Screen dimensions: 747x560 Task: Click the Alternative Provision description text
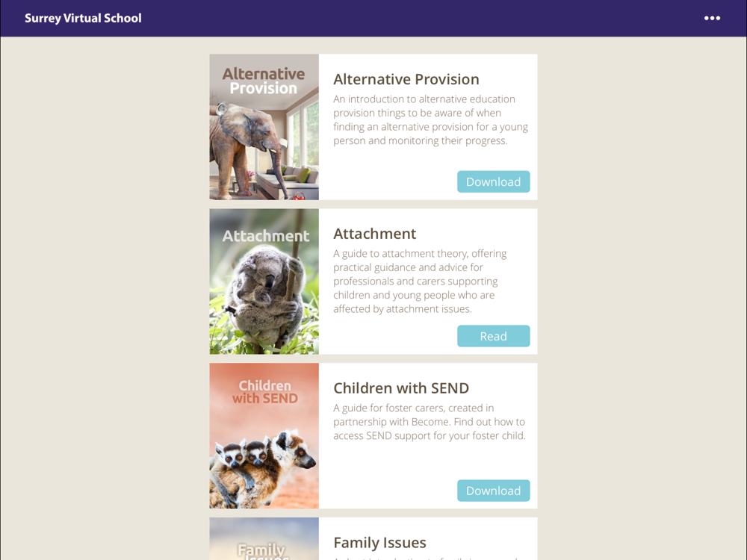[x=431, y=119]
